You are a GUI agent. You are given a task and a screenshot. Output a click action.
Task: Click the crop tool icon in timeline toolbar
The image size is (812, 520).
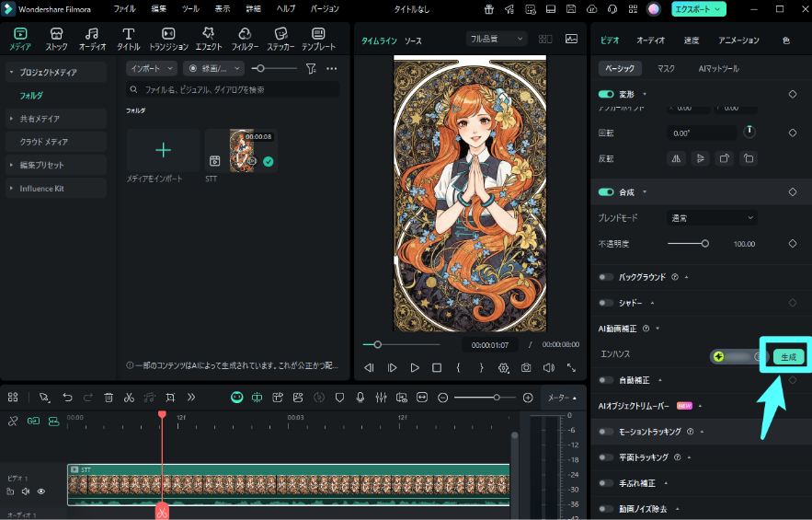point(170,398)
